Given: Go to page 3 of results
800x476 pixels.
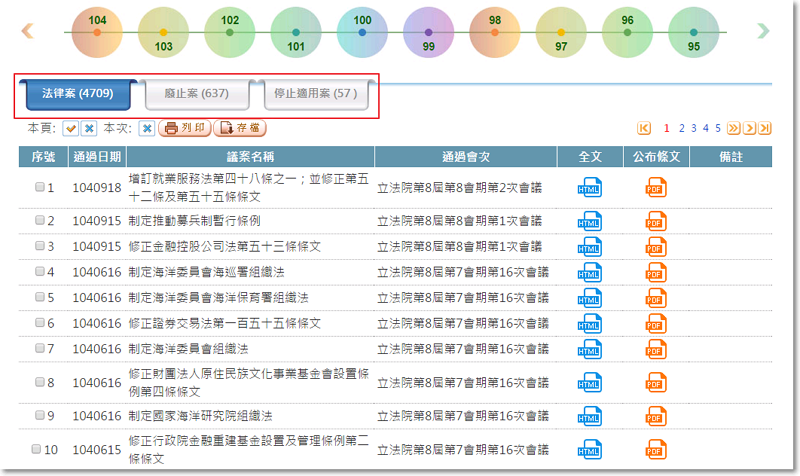Looking at the screenshot, I should (x=693, y=128).
